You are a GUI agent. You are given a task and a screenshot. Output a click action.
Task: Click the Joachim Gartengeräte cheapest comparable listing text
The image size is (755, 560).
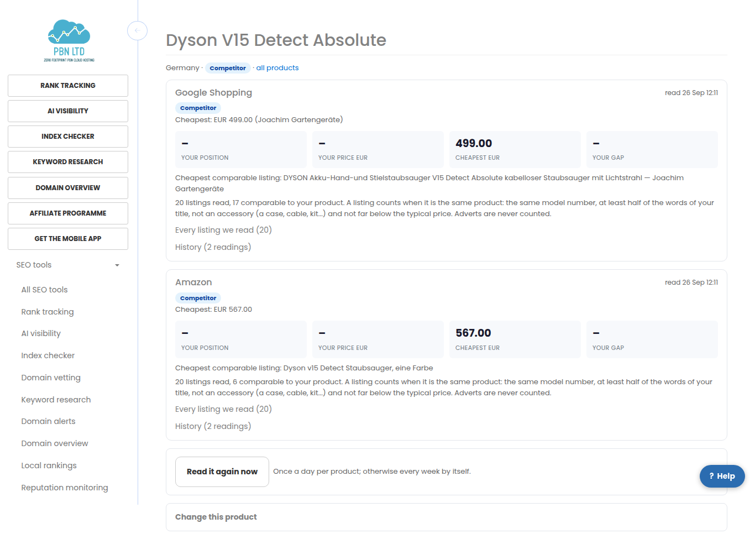coord(429,184)
